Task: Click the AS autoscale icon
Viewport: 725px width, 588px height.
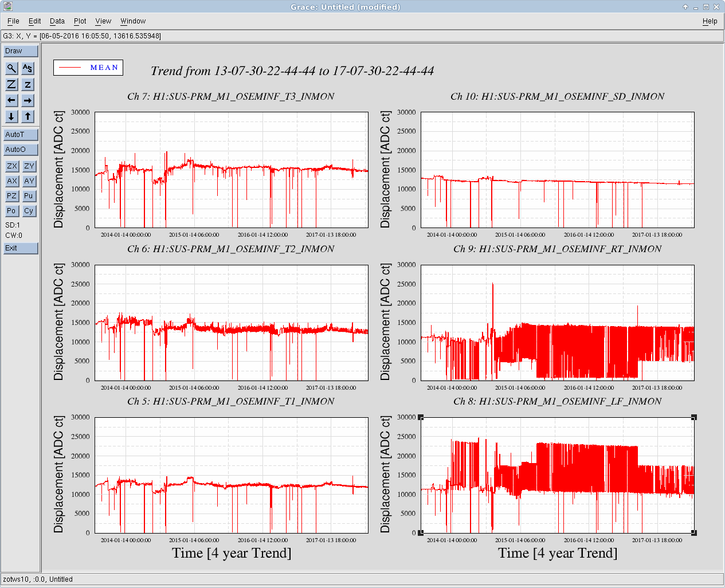Action: [x=28, y=68]
